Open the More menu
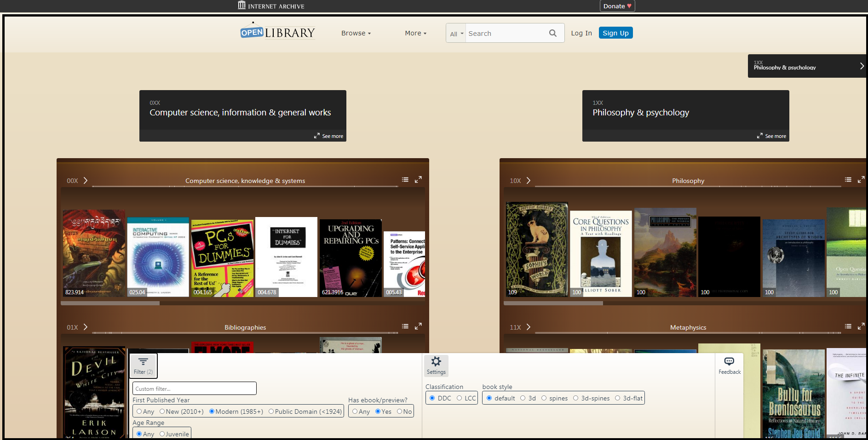 pyautogui.click(x=414, y=33)
